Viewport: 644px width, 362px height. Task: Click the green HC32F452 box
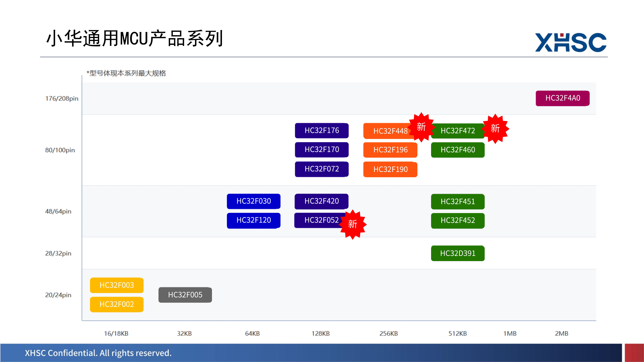coord(458,221)
